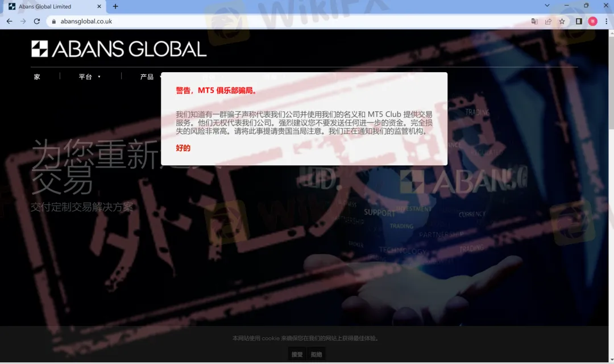
Task: Open the translate page icon
Action: coord(534,22)
